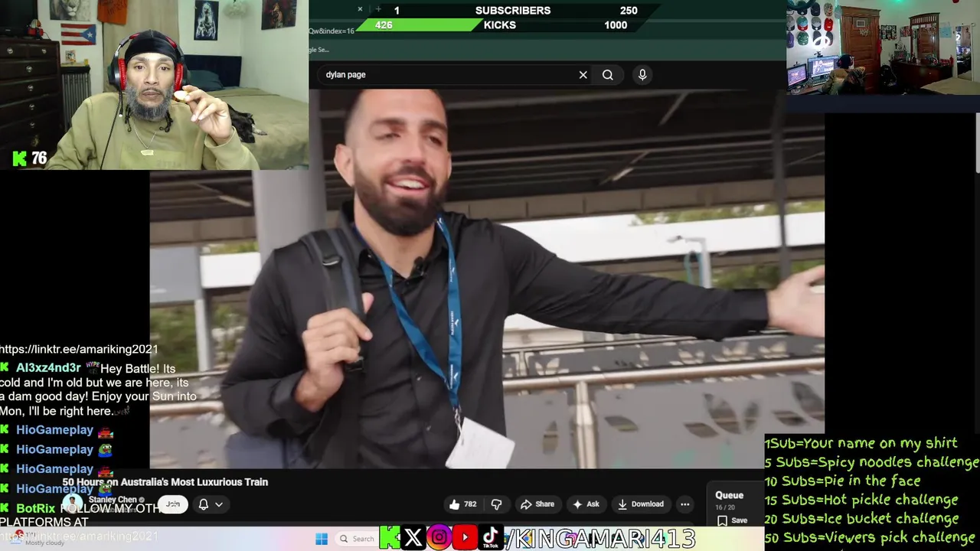Image resolution: width=980 pixels, height=551 pixels.
Task: Download the video
Action: (x=640, y=504)
